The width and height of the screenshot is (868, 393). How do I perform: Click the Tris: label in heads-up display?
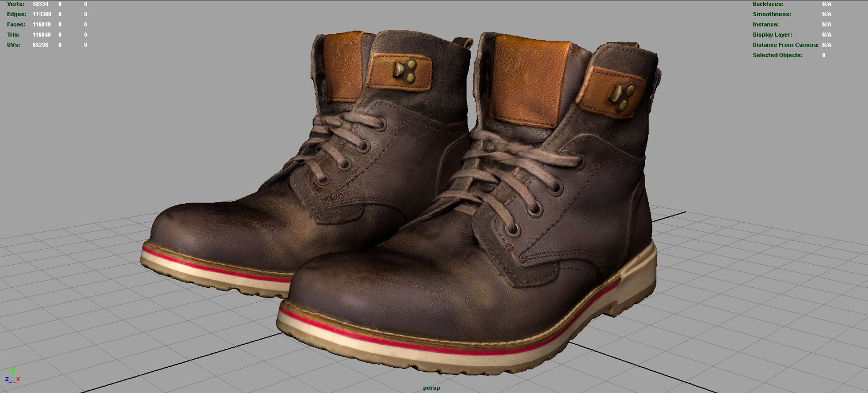click(x=13, y=35)
